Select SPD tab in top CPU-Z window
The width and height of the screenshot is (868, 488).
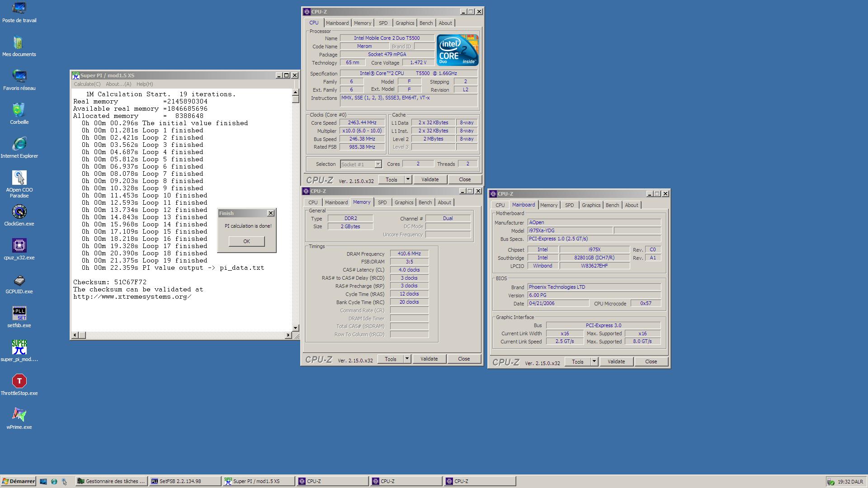[x=383, y=23]
